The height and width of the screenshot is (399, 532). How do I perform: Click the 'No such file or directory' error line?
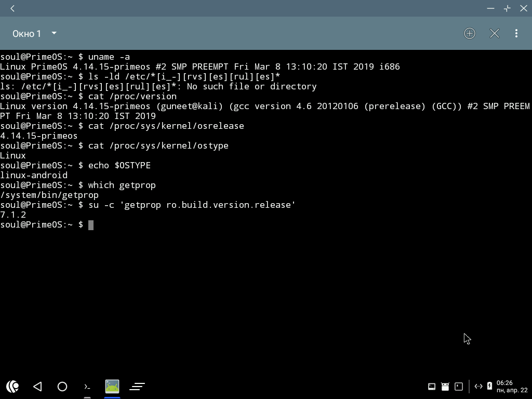pyautogui.click(x=158, y=86)
